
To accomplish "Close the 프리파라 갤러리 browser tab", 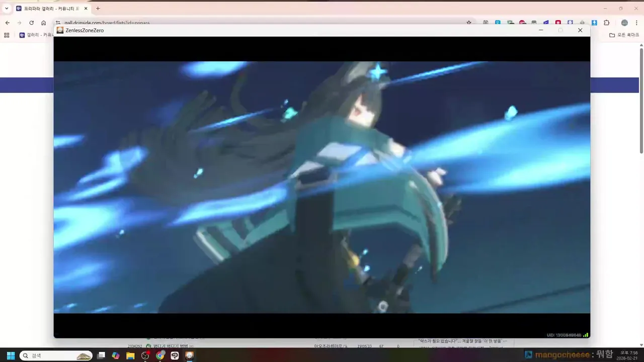I will (x=85, y=9).
